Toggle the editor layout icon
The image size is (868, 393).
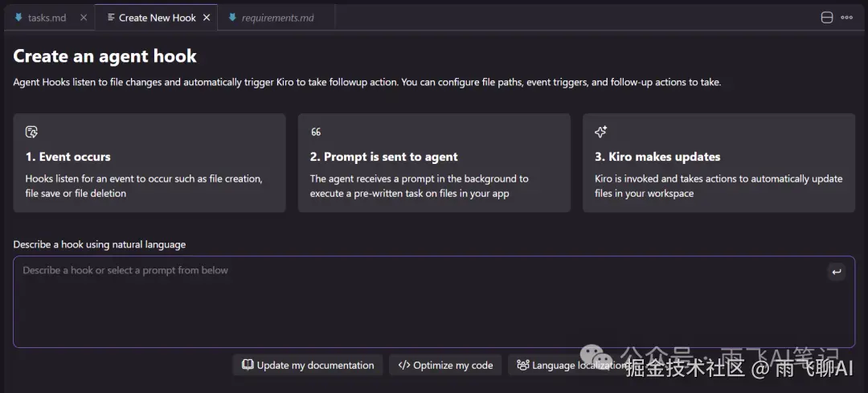[x=826, y=18]
